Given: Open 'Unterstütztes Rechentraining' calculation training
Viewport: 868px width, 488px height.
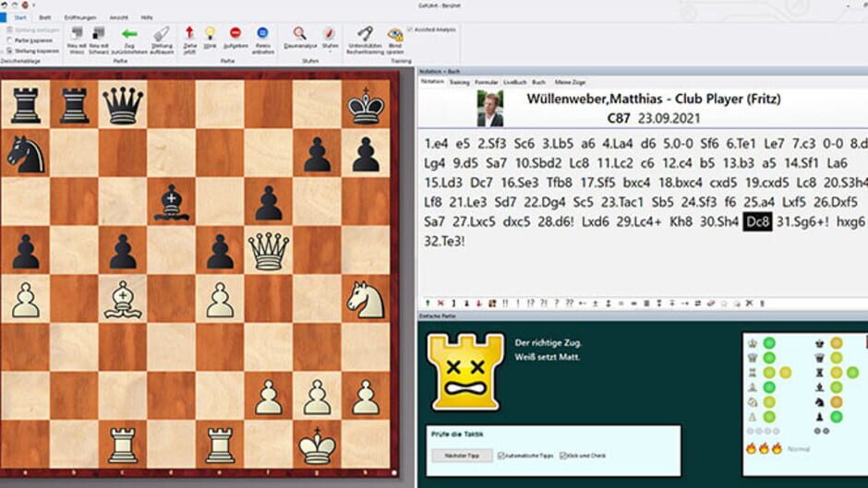Looking at the screenshot, I should [365, 36].
